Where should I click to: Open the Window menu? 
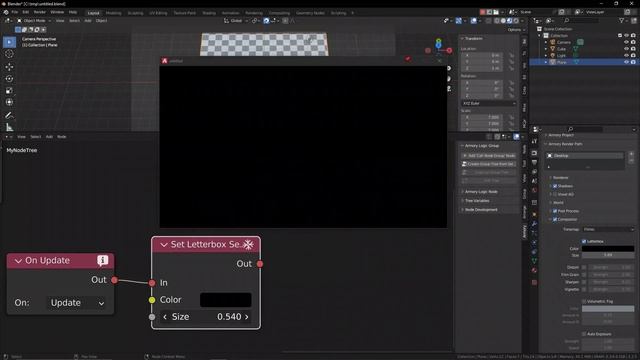click(57, 12)
